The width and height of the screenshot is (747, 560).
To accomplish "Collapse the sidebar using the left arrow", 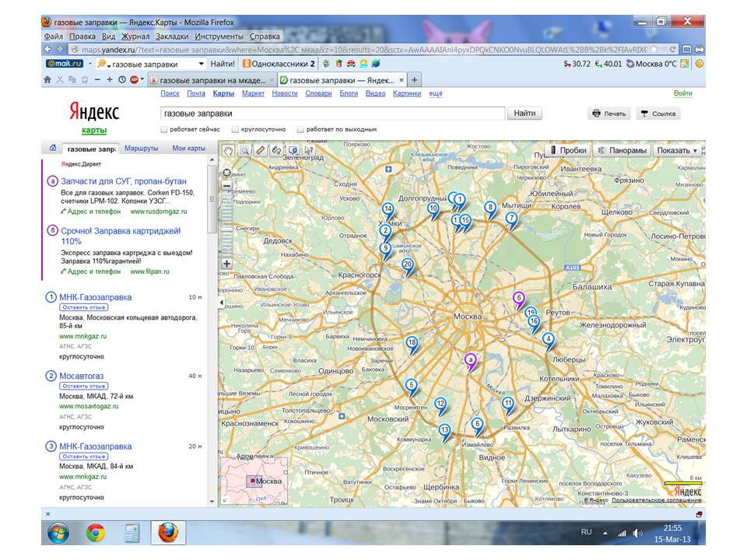I will point(220,302).
